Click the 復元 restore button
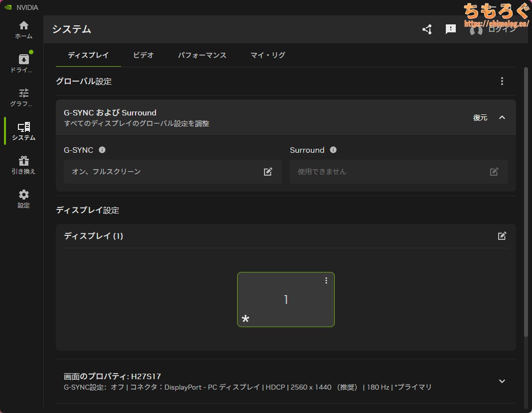The width and height of the screenshot is (532, 413). point(480,117)
